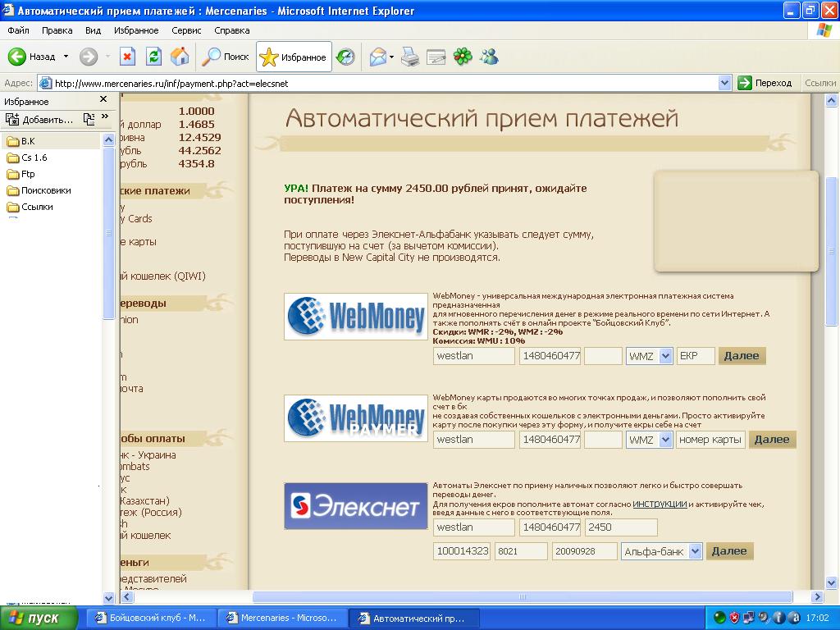Image resolution: width=840 pixels, height=630 pixels.
Task: Click westlan field in Элекснет row
Action: [x=473, y=527]
